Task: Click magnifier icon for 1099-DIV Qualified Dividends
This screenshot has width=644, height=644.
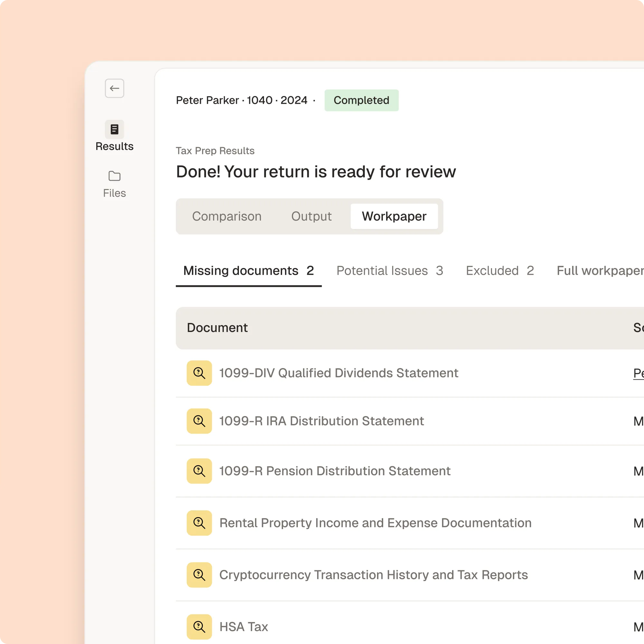Action: coord(199,373)
